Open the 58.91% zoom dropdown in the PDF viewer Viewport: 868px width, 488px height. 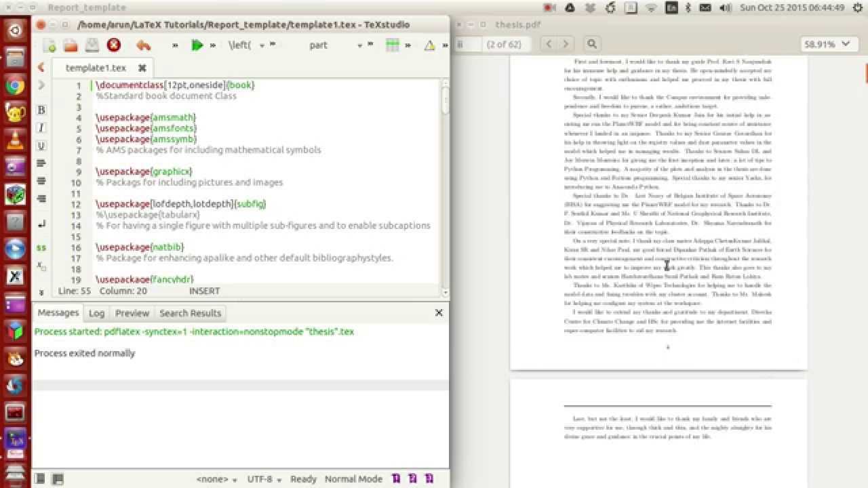coord(827,44)
